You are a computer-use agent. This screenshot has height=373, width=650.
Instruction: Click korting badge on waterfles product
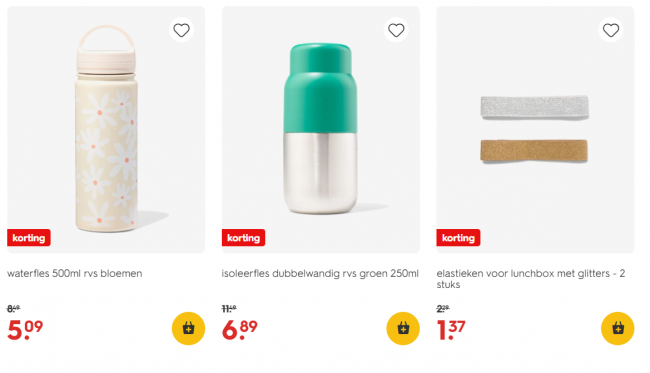coord(29,238)
